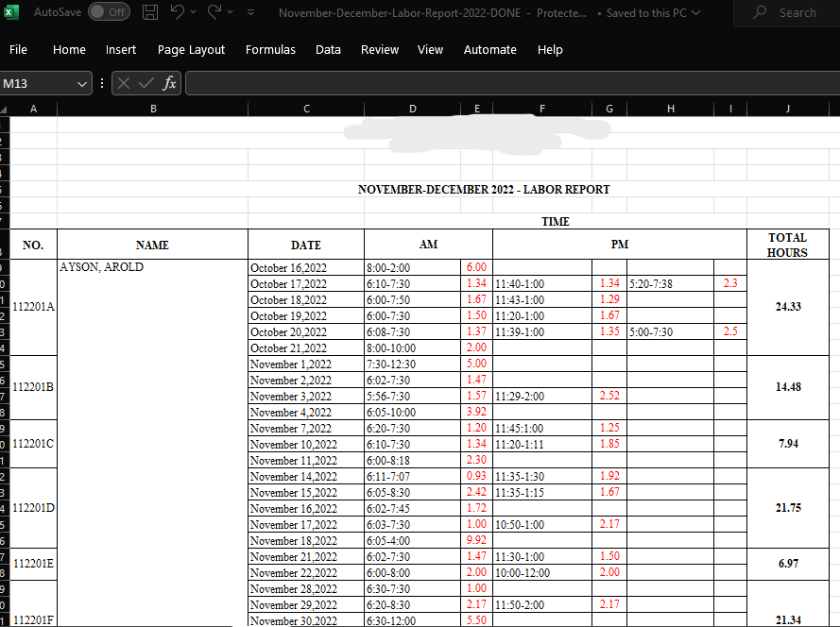Click the 5:20-7:38 time cell
The width and height of the screenshot is (840, 627).
tap(670, 284)
